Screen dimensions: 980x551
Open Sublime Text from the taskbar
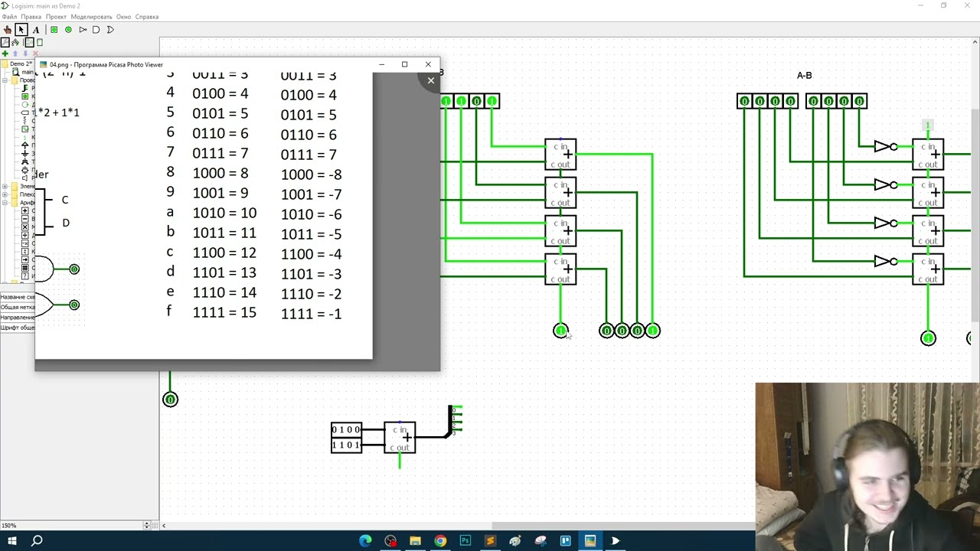point(490,541)
